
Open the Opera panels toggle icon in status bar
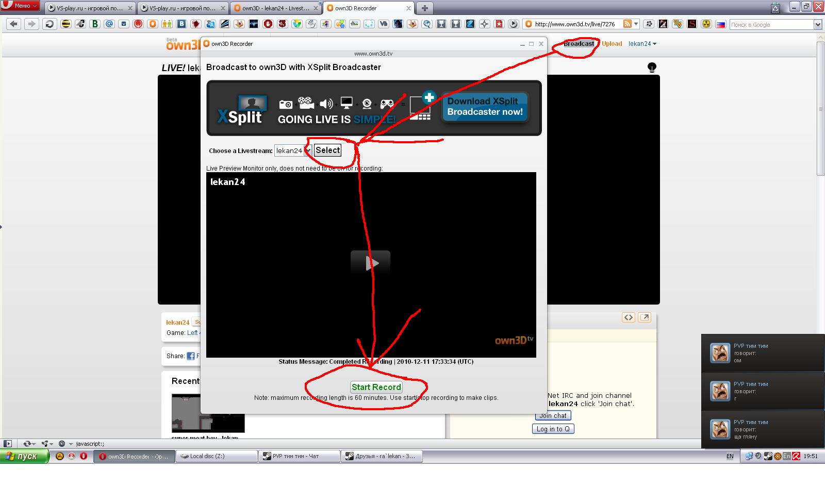(x=8, y=443)
